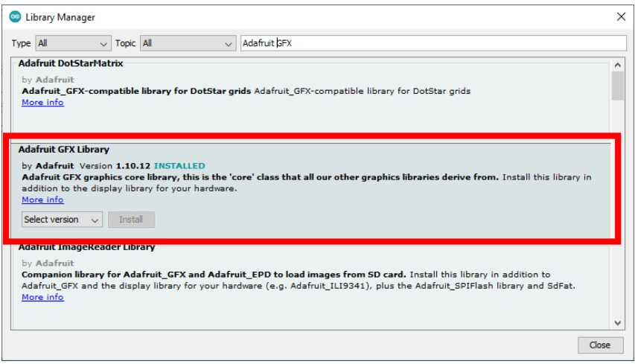The height and width of the screenshot is (364, 635).
Task: Click the library list scrollbar thumb
Action: point(617,86)
